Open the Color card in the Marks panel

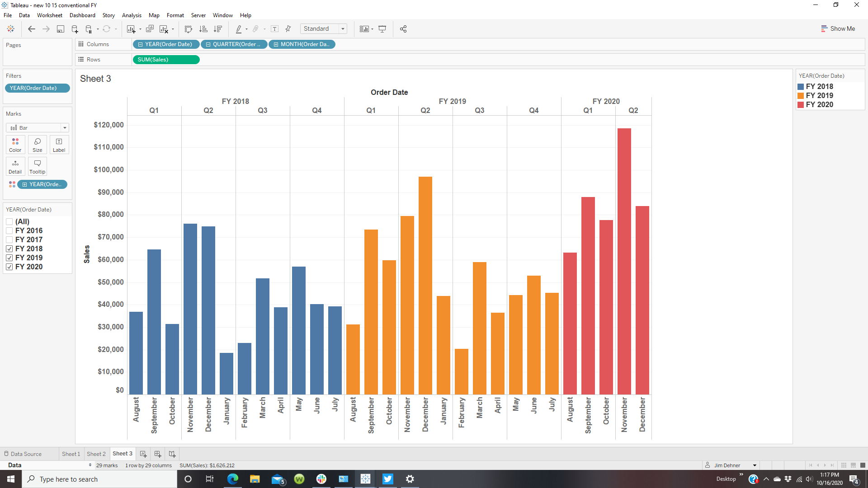(15, 145)
